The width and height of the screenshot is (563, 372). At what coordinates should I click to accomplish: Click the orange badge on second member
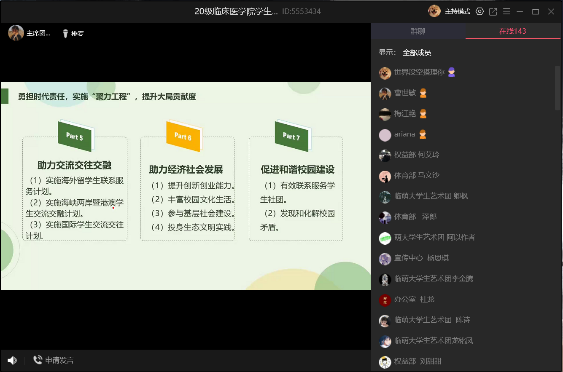click(x=423, y=93)
